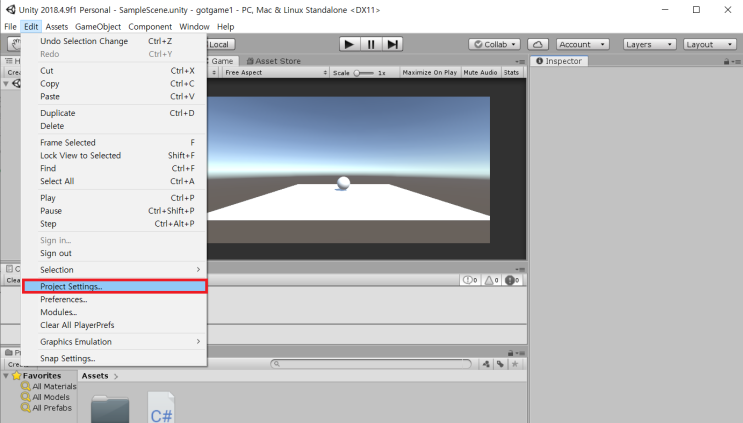Open the Collab dropdown
Screen dimensions: 743x423
coord(494,44)
